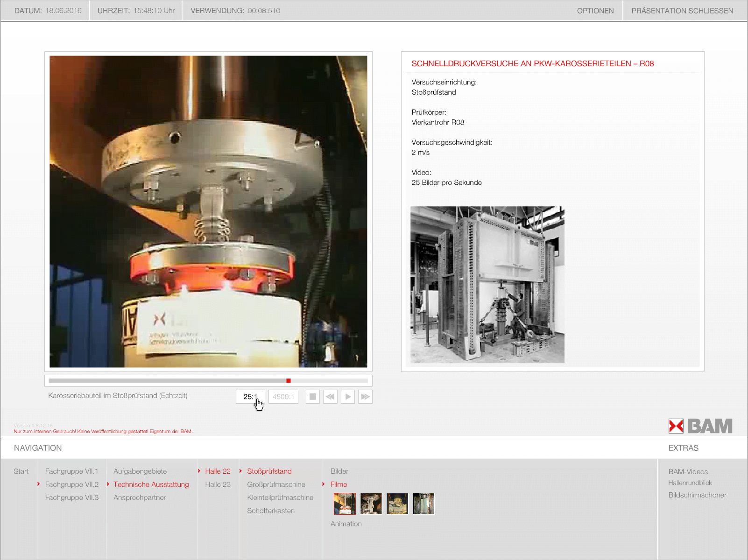Select Halle 23 in navigation
Image resolution: width=748 pixels, height=560 pixels.
(218, 484)
